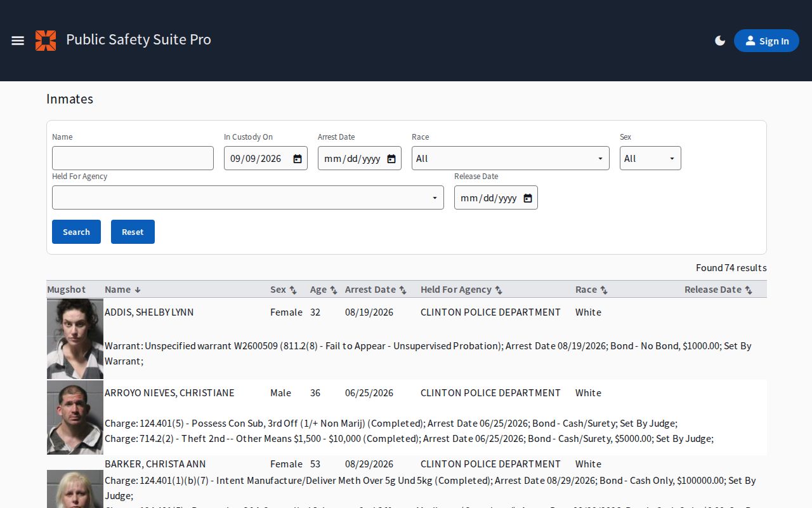Screen dimensions: 812x508
Task: Click CLINTON POLICE DEPARTMENT in Barker row
Action: coord(490,464)
